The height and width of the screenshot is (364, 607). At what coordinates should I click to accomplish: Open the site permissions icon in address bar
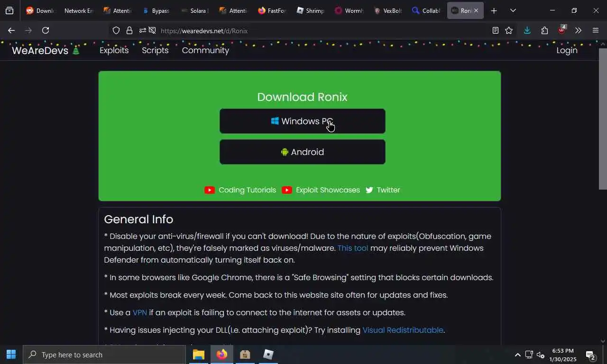coord(142,30)
